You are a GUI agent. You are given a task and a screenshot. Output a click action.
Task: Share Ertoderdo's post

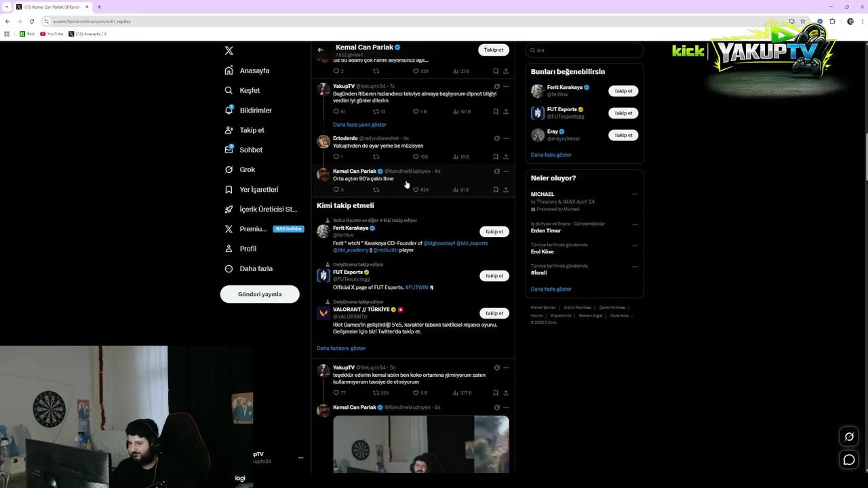(506, 157)
